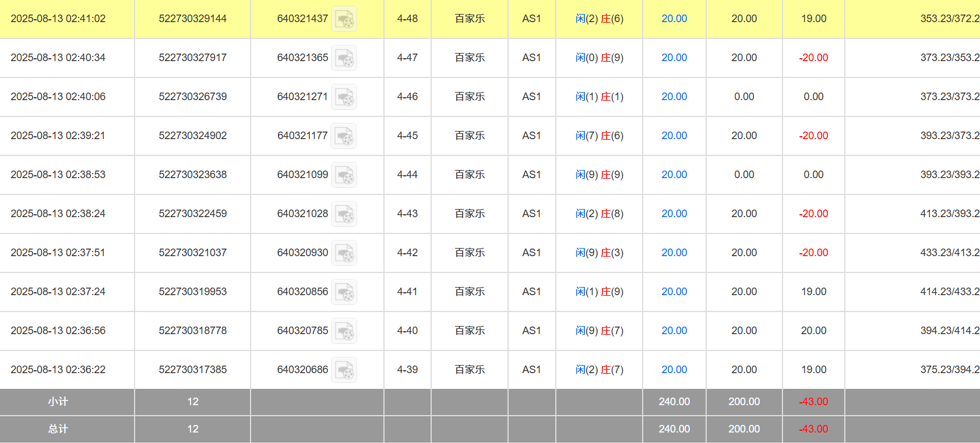Click the 小计 subtotal row label

[x=58, y=402]
